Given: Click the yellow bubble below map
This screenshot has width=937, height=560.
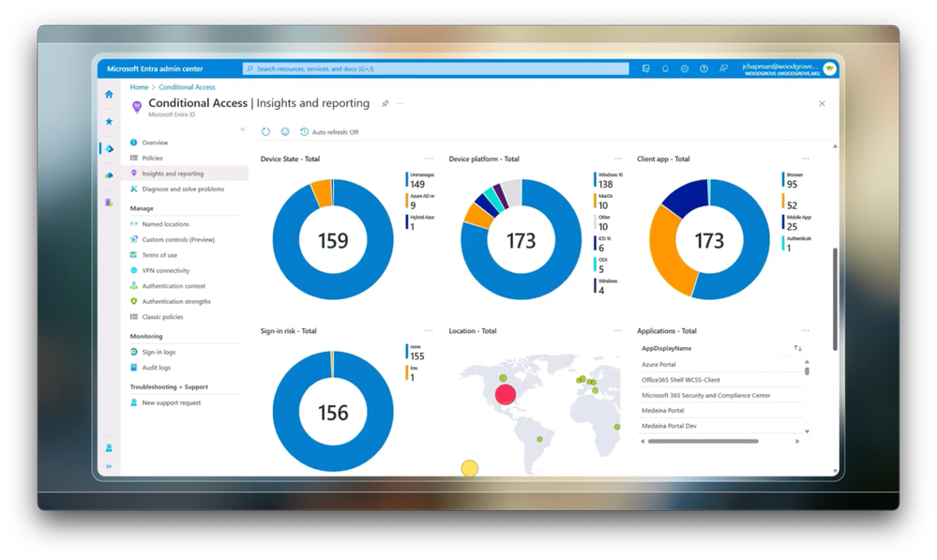Looking at the screenshot, I should tap(470, 468).
